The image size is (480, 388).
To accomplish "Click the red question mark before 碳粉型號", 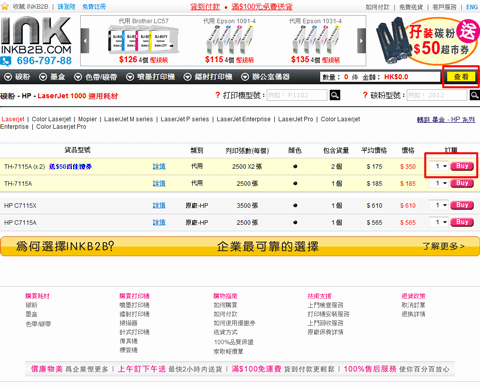I will tap(365, 95).
